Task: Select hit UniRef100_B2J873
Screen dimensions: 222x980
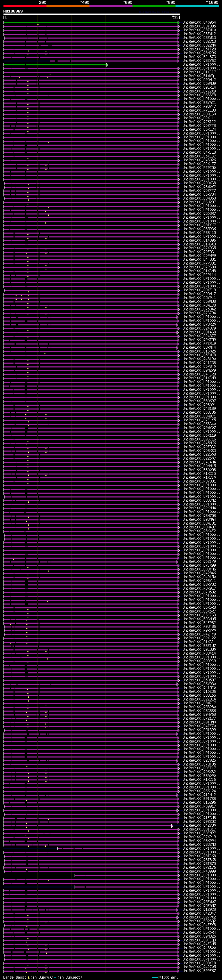Action: tap(199, 57)
